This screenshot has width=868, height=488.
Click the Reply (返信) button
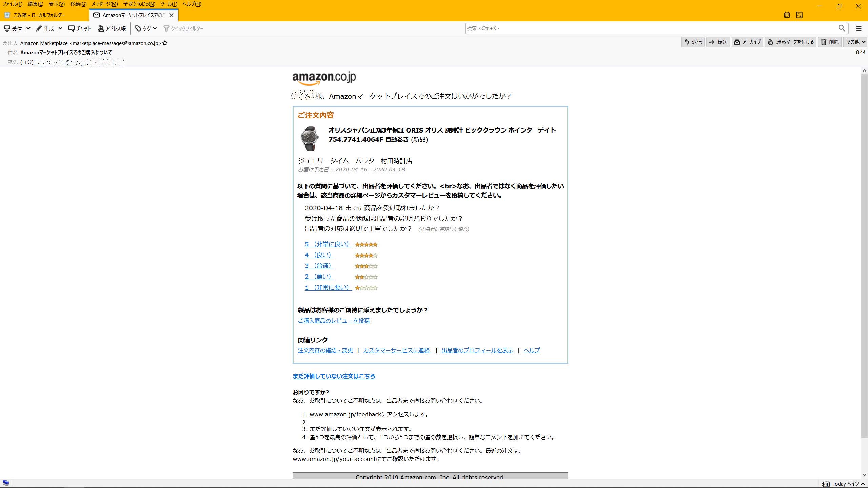coord(693,42)
